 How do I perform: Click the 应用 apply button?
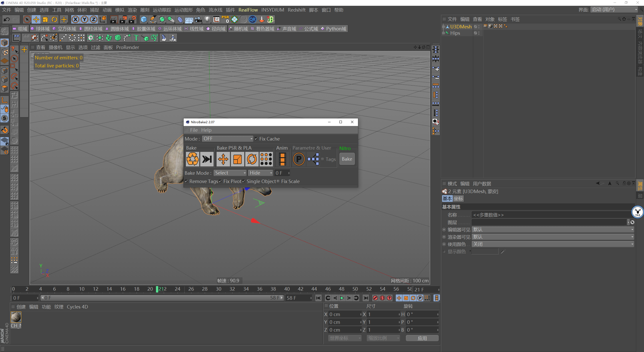pyautogui.click(x=422, y=338)
